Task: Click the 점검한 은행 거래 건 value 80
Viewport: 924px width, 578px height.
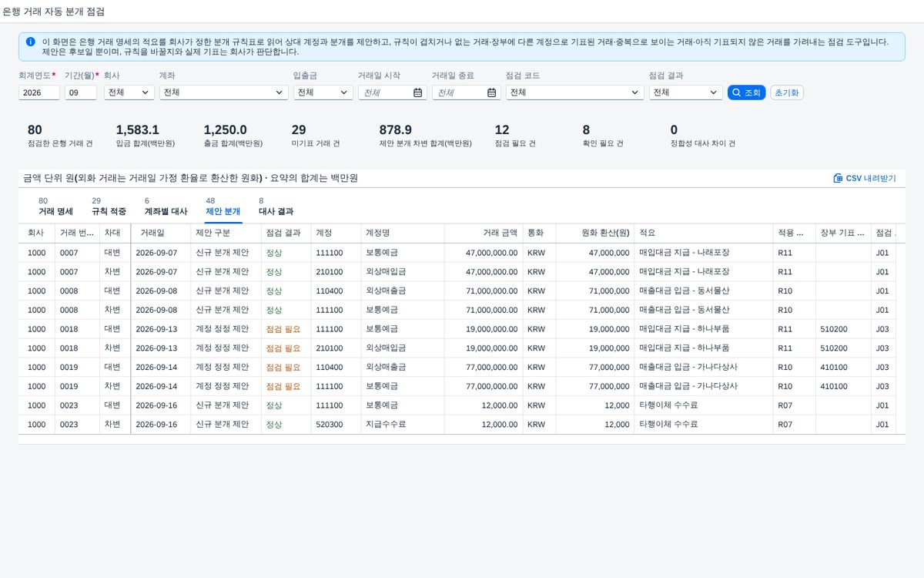Action: pyautogui.click(x=35, y=129)
